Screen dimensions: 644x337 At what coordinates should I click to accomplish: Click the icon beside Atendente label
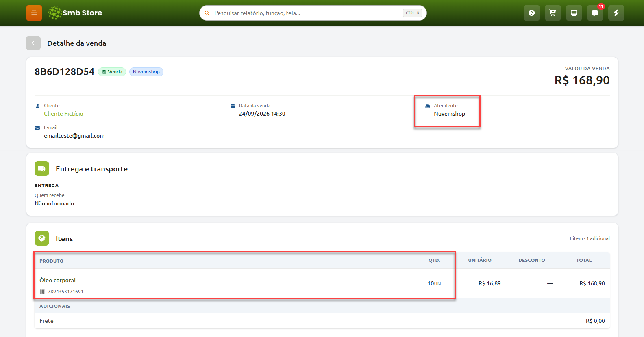point(428,106)
